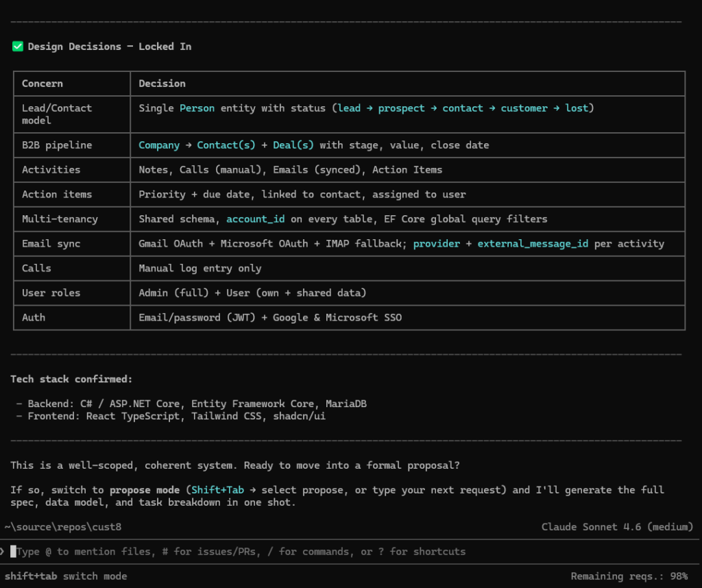This screenshot has height=588, width=702.
Task: Click the cyan Company text in B2B pipeline
Action: tap(158, 145)
